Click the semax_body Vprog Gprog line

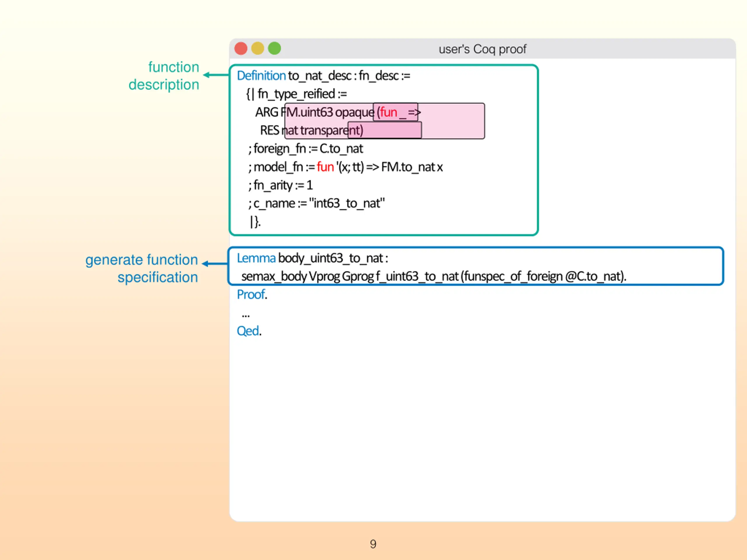[x=434, y=276]
